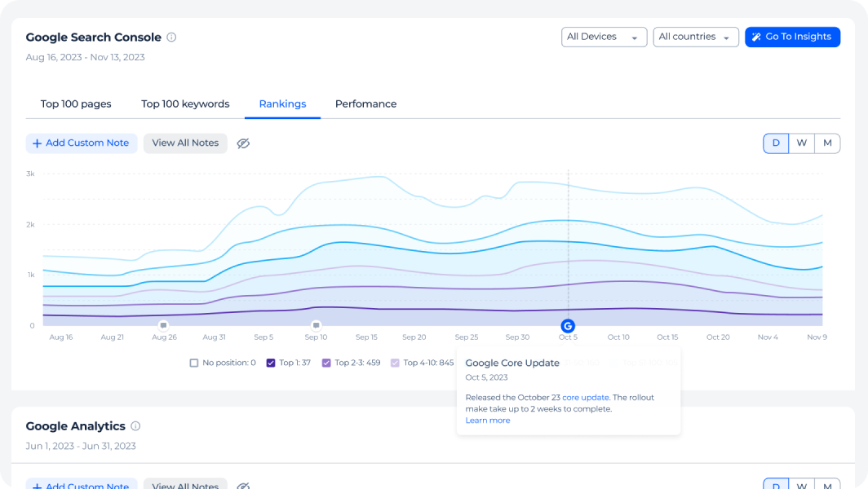Select monthly M view in Search Console chart
868x489 pixels.
pyautogui.click(x=827, y=143)
